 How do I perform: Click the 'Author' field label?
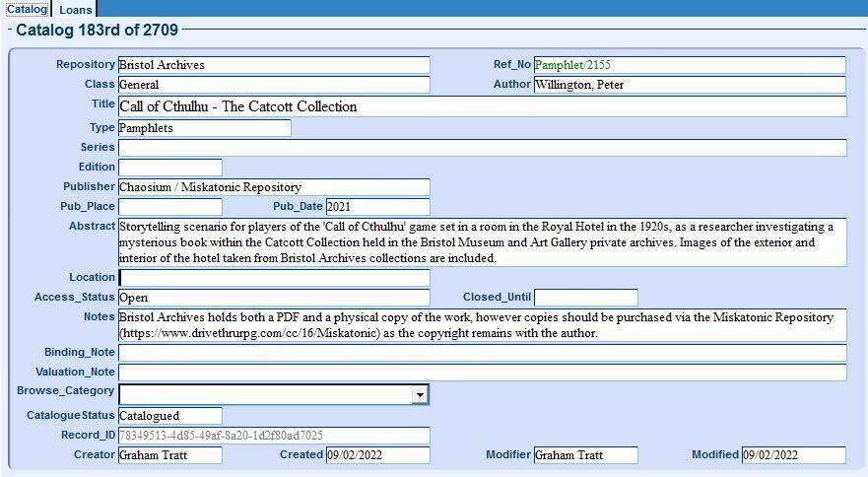(512, 84)
